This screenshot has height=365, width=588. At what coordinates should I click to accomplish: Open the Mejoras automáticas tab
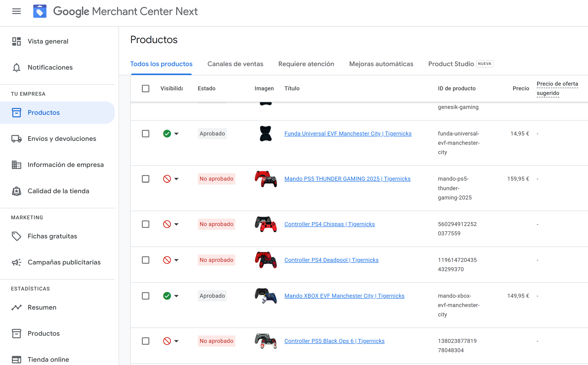[381, 64]
